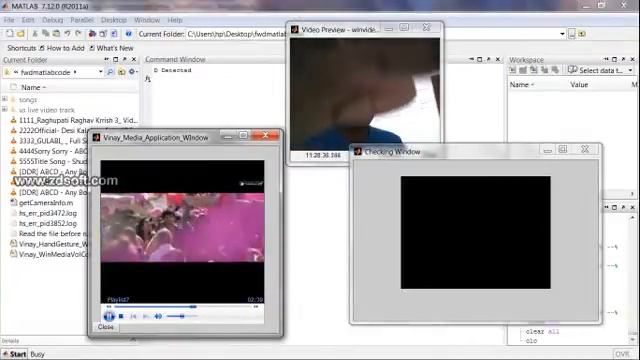Open the Select data to plot dropdown
640x360 pixels.
click(x=630, y=71)
